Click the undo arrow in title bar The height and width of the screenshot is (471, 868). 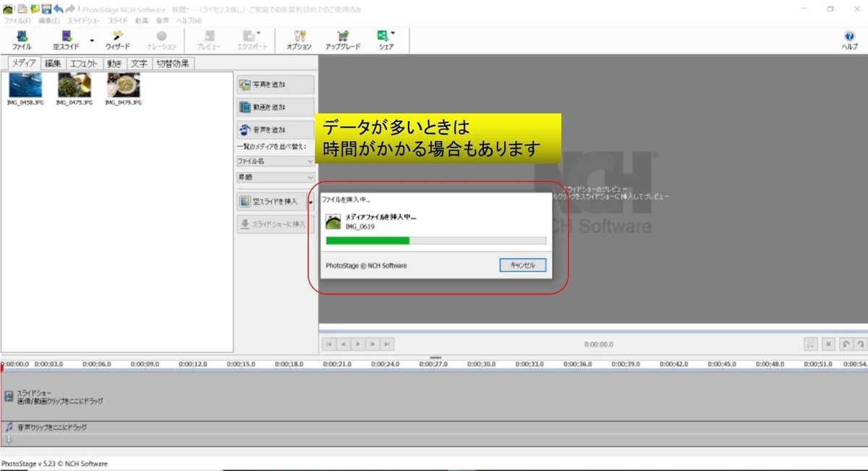(x=58, y=9)
